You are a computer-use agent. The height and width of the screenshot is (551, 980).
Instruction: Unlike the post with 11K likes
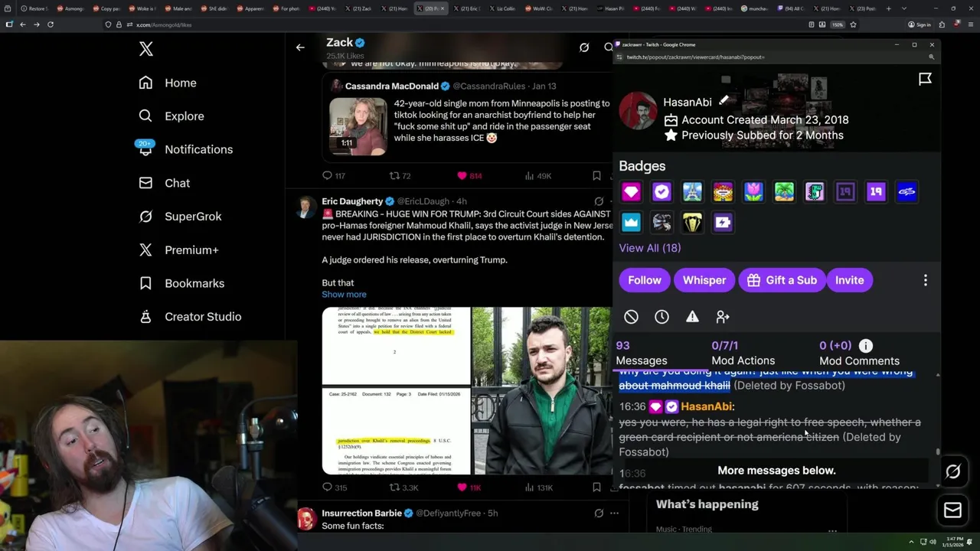(469, 487)
